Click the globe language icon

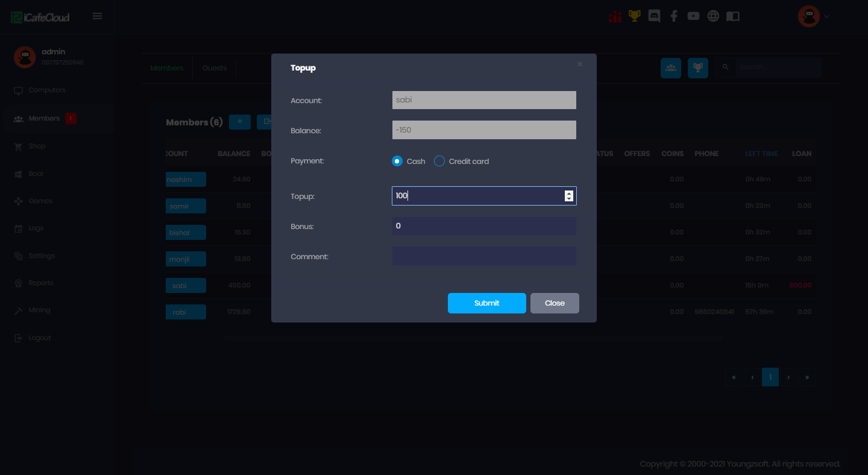tap(713, 16)
